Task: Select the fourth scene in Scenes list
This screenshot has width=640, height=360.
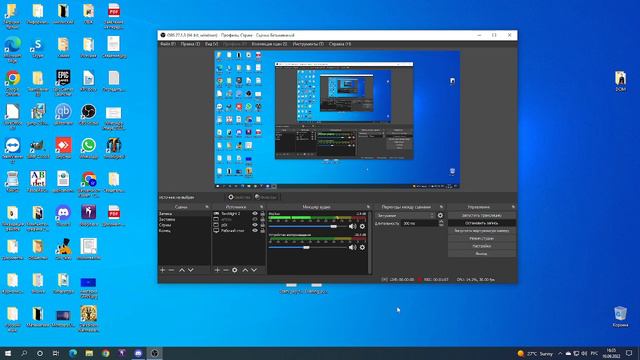Action: (184, 230)
